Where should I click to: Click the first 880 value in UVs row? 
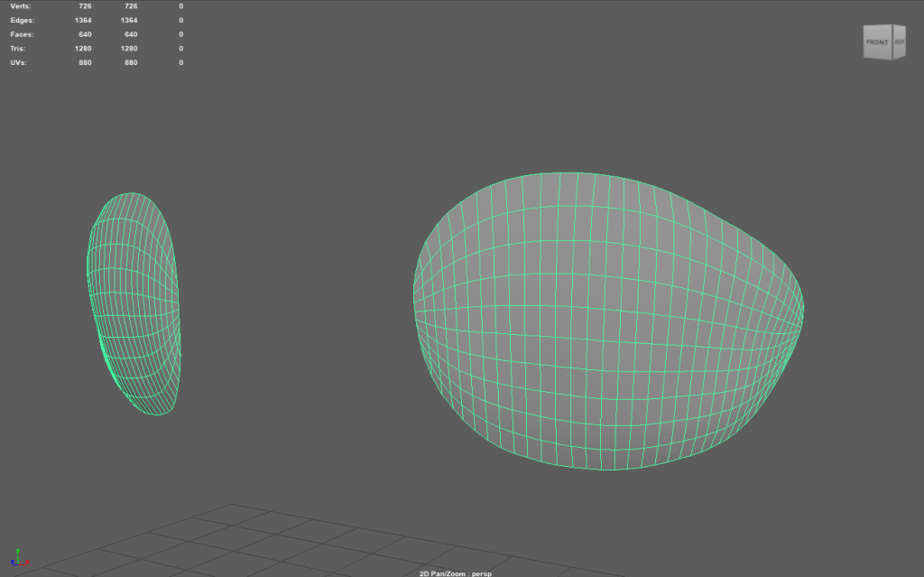click(85, 62)
